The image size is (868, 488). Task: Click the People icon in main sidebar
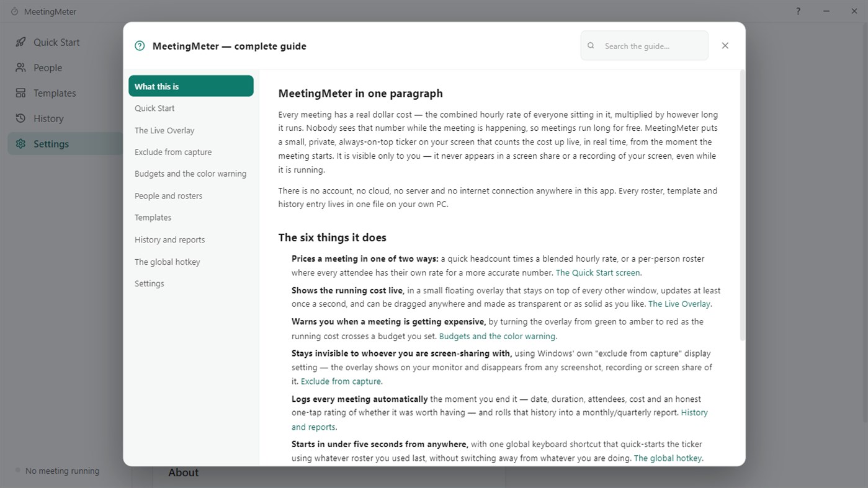tap(21, 68)
